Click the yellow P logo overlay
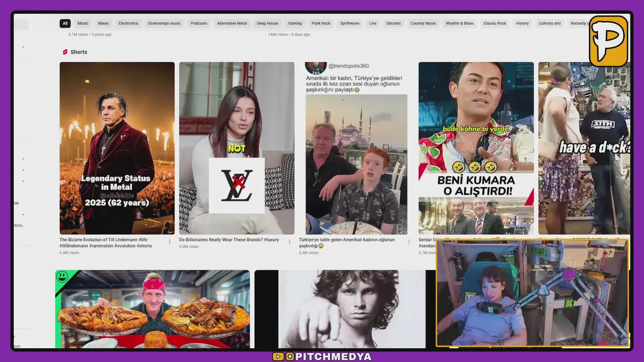The height and width of the screenshot is (362, 644). click(x=609, y=41)
